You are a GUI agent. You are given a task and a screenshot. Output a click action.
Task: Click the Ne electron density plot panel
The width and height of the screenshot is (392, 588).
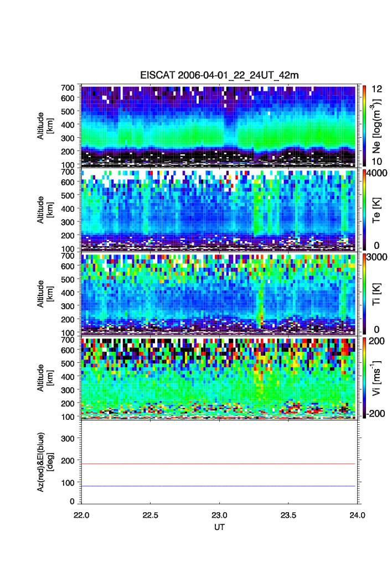[x=218, y=126]
